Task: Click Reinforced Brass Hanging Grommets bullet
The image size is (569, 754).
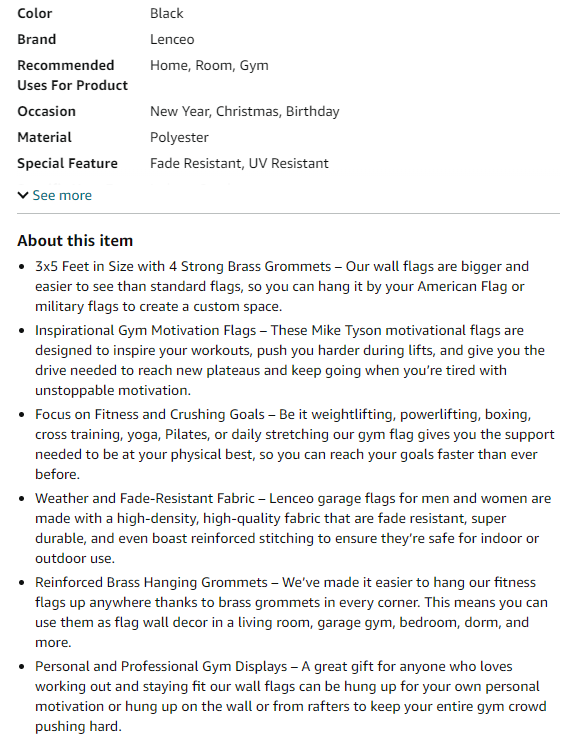Action: point(291,612)
